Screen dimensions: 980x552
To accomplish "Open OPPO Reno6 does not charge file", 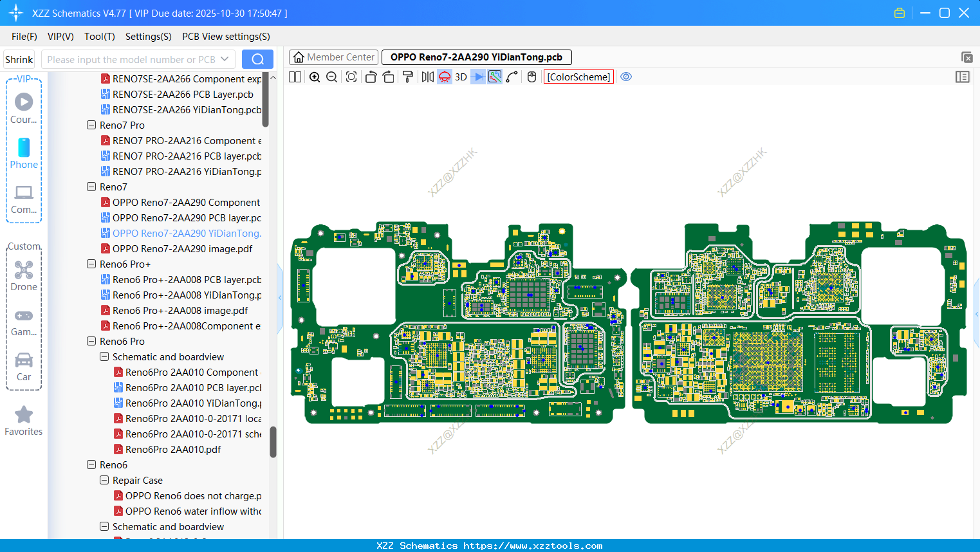I will [x=188, y=495].
